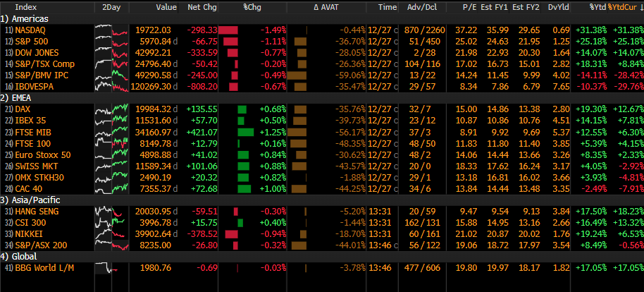
Task: Open the S&P 500 index
Action: coord(32,42)
